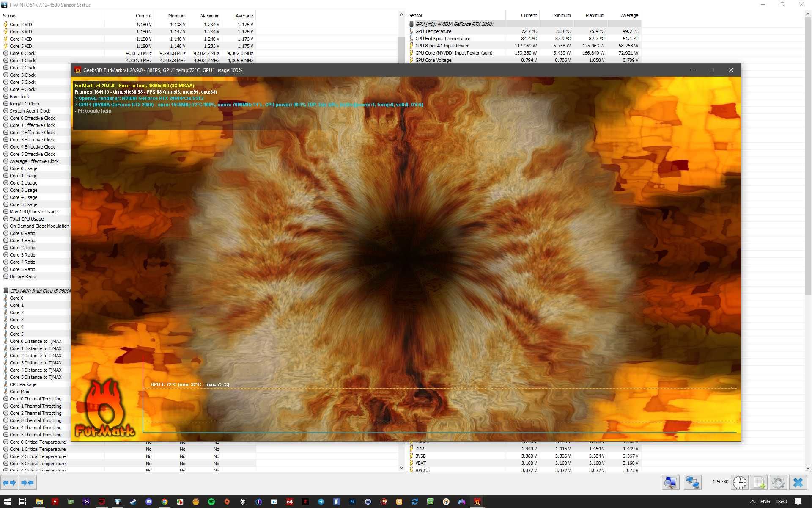
Task: Select the Core 0 Clock row
Action: [x=128, y=53]
